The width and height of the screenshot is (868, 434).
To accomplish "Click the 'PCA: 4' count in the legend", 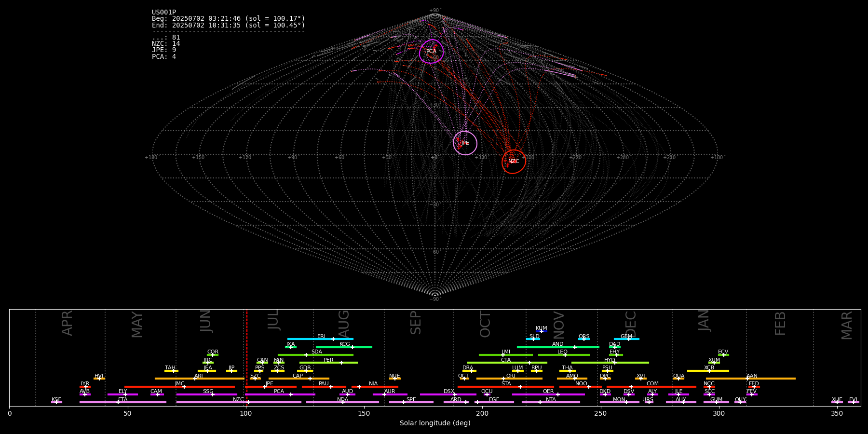I will (x=164, y=57).
